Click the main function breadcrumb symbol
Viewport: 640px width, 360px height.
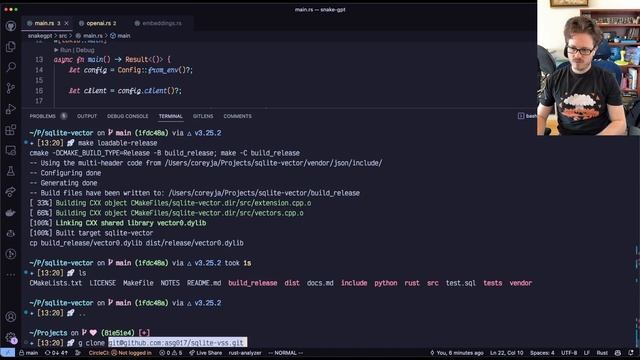tap(120, 36)
